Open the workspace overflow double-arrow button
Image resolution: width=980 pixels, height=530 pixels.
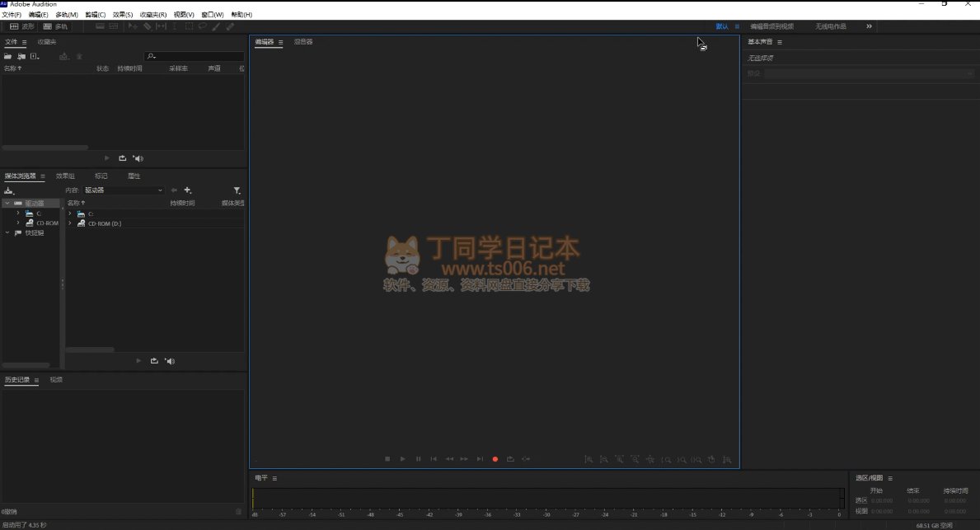click(869, 26)
